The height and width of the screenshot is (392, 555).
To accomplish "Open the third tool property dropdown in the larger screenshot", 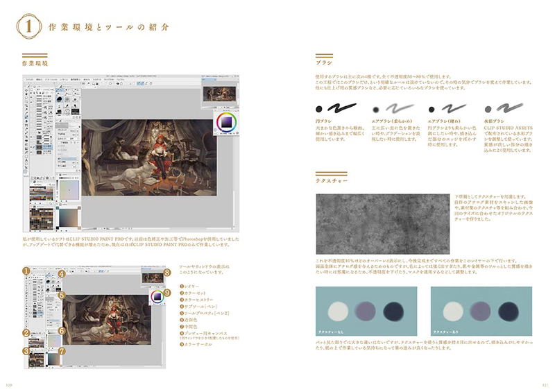I will [78, 139].
